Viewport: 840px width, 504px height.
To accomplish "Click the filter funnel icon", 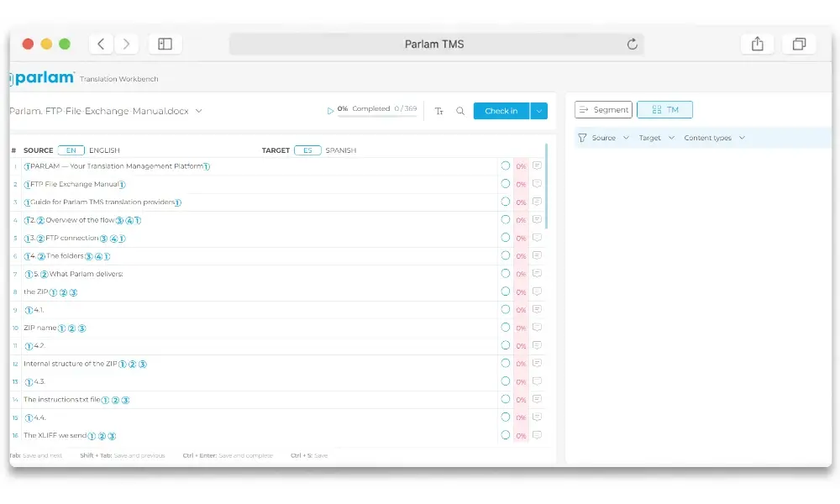I will click(582, 138).
